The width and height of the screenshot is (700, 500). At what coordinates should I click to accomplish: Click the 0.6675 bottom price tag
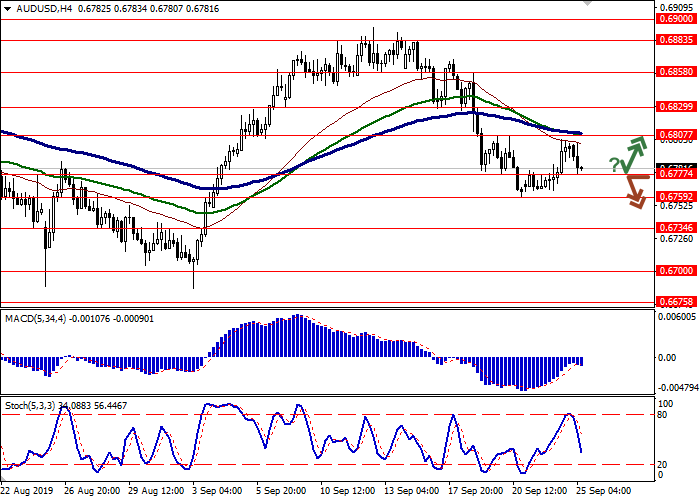(x=677, y=301)
